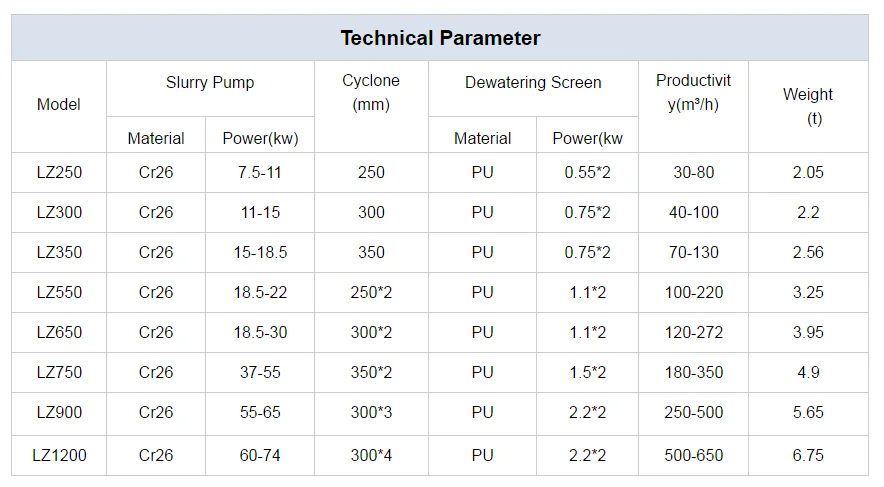
Task: Select the 70-130 productivity cell
Action: pyautogui.click(x=693, y=253)
